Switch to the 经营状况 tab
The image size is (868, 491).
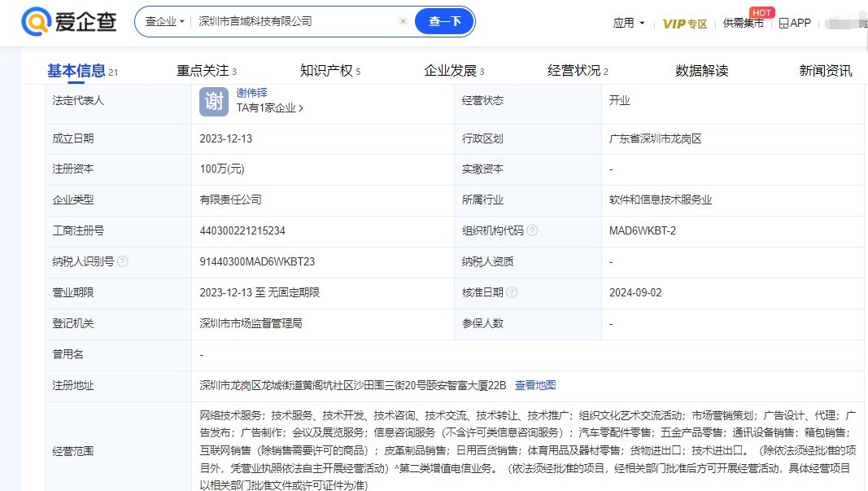[574, 71]
